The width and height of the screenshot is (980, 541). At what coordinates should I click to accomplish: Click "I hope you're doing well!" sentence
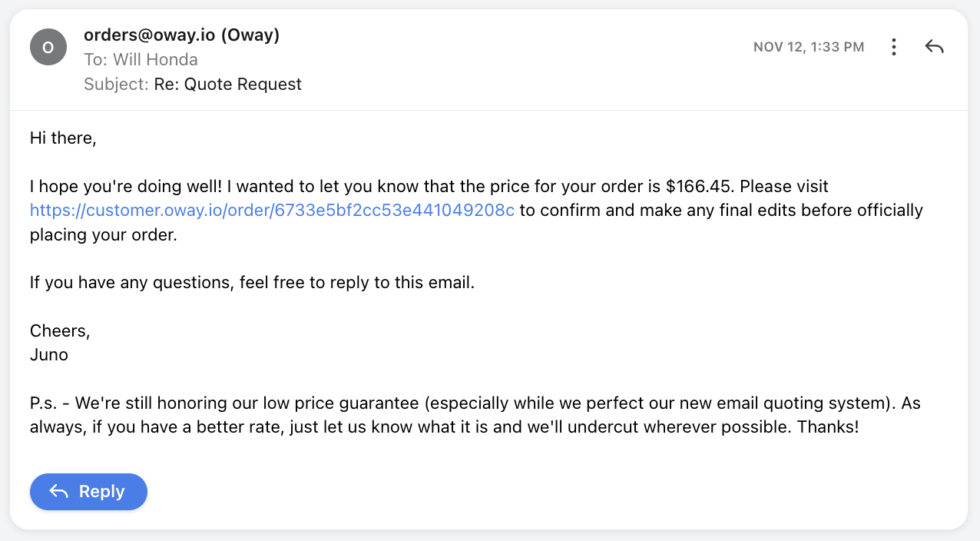pyautogui.click(x=127, y=187)
